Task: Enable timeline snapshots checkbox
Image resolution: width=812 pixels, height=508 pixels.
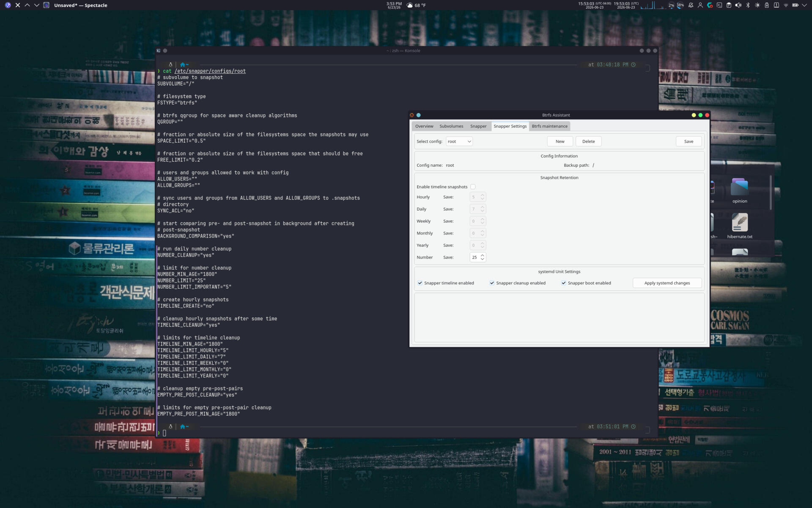Action: (473, 187)
